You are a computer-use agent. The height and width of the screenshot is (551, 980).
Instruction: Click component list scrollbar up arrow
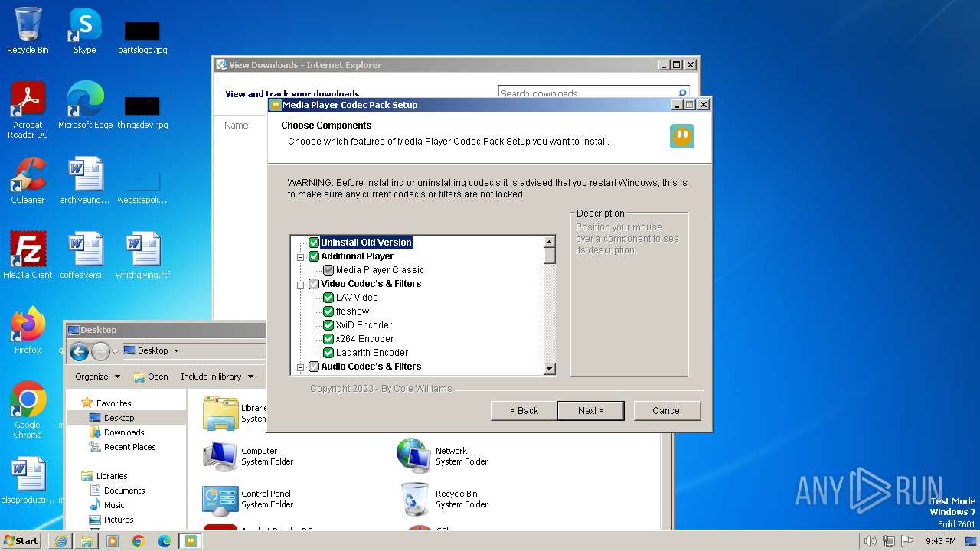(x=549, y=242)
